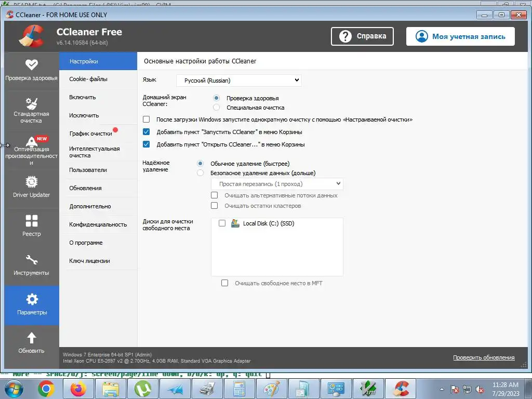Open Настройки settings tab

click(98, 61)
